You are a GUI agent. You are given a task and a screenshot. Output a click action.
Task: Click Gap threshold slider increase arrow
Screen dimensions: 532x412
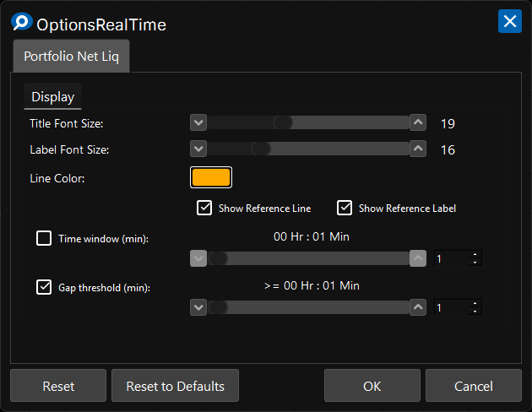(417, 307)
